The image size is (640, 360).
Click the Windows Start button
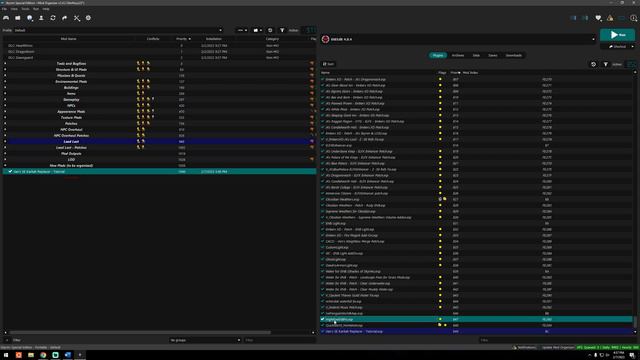(6, 355)
